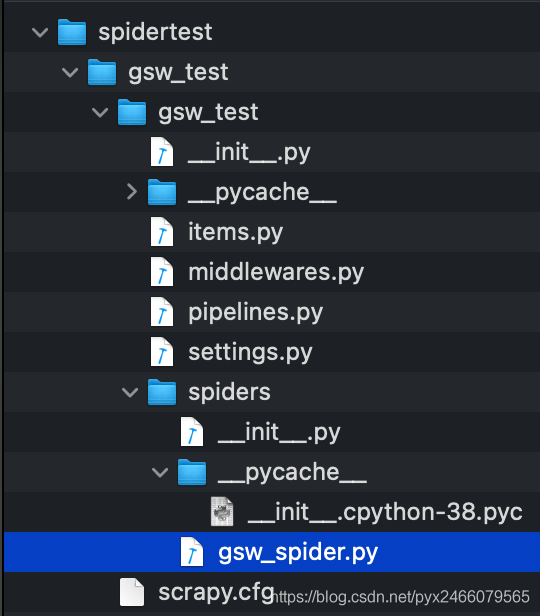The image size is (540, 616).
Task: Select __init__.py under inner gsw_test
Action: pyautogui.click(x=249, y=152)
